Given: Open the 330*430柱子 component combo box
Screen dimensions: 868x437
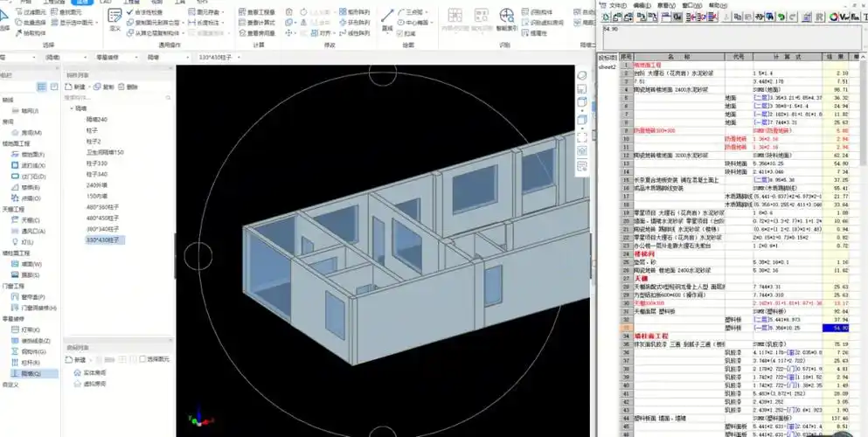Looking at the screenshot, I should pos(220,57).
